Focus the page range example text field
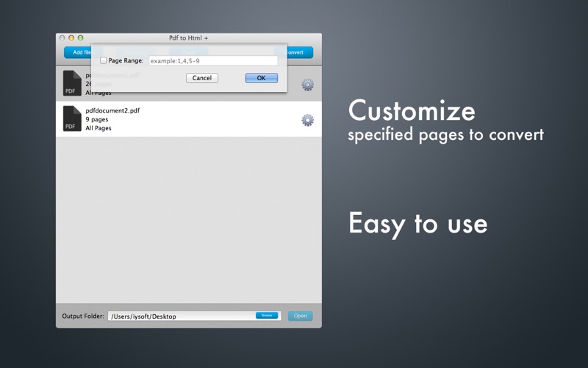The height and width of the screenshot is (368, 588). (x=213, y=60)
